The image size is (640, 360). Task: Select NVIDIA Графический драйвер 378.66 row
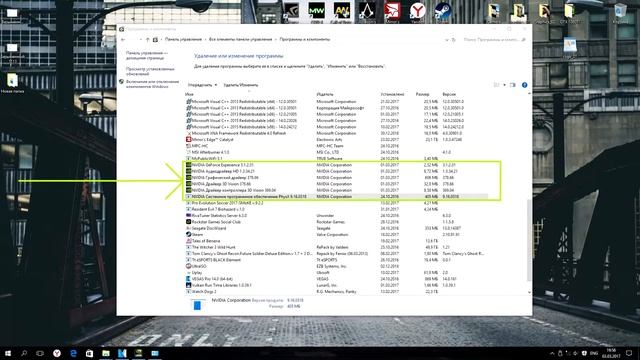click(x=337, y=178)
